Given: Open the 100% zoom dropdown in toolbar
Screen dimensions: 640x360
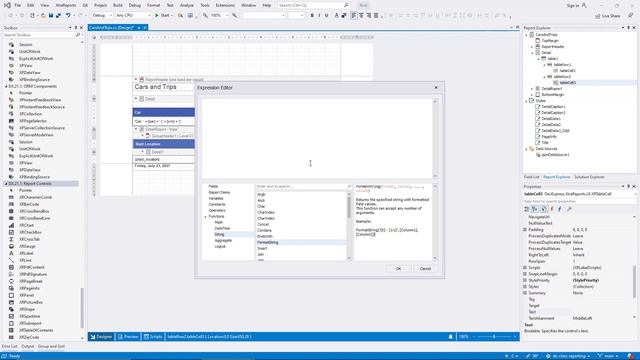Looking at the screenshot, I should point(220,16).
